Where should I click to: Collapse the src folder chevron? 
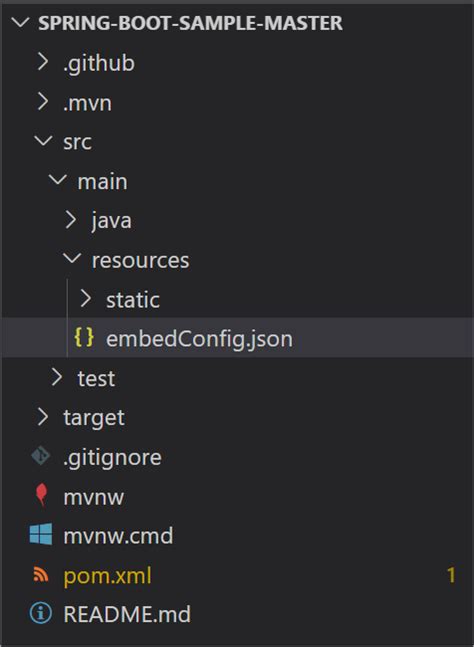coord(43,141)
